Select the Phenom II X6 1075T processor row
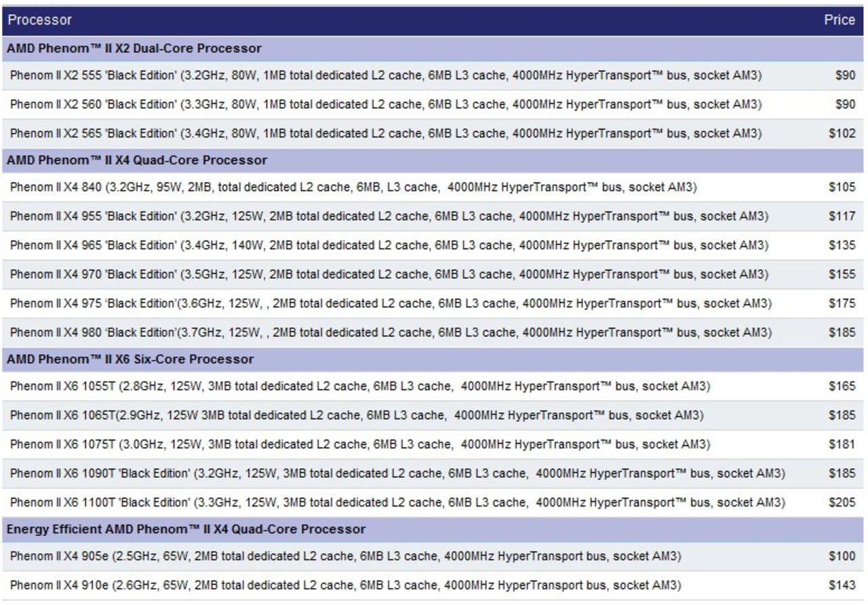 pos(359,444)
